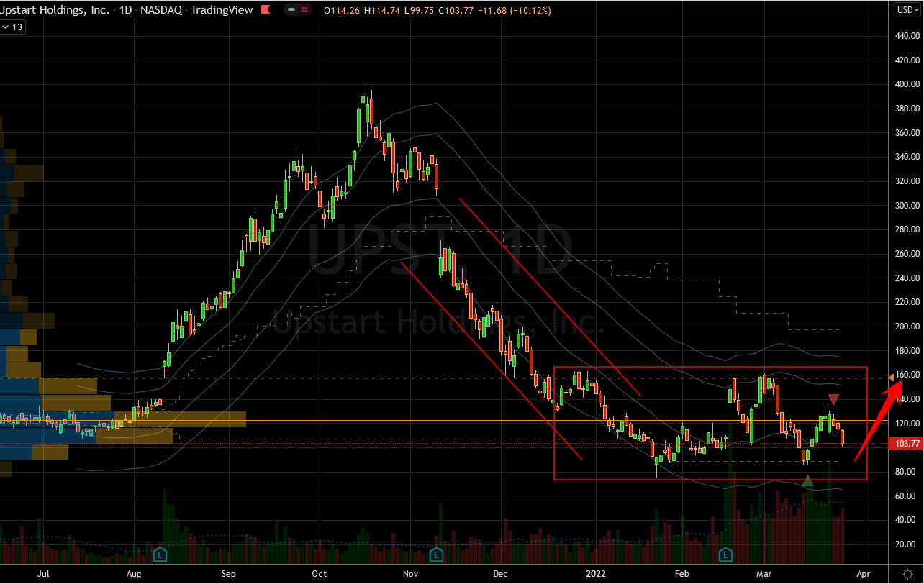Viewport: 924px width, 584px height.
Task: Click the Aug label on time axis
Action: coord(133,574)
